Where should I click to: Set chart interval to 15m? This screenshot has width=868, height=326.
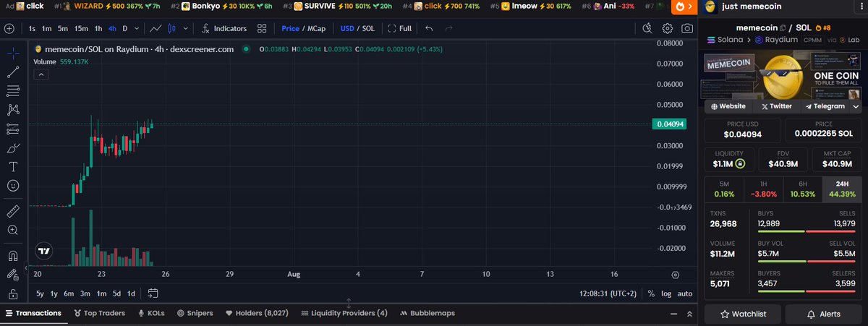(81, 29)
